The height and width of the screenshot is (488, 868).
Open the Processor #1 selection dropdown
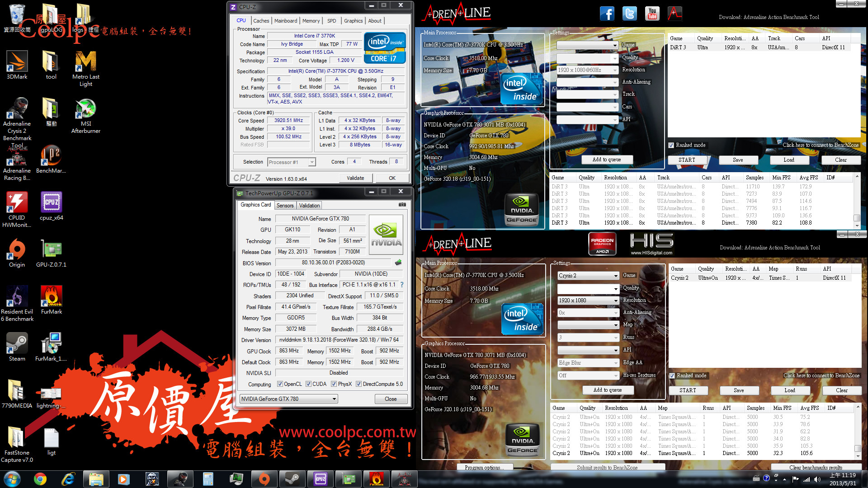(311, 162)
